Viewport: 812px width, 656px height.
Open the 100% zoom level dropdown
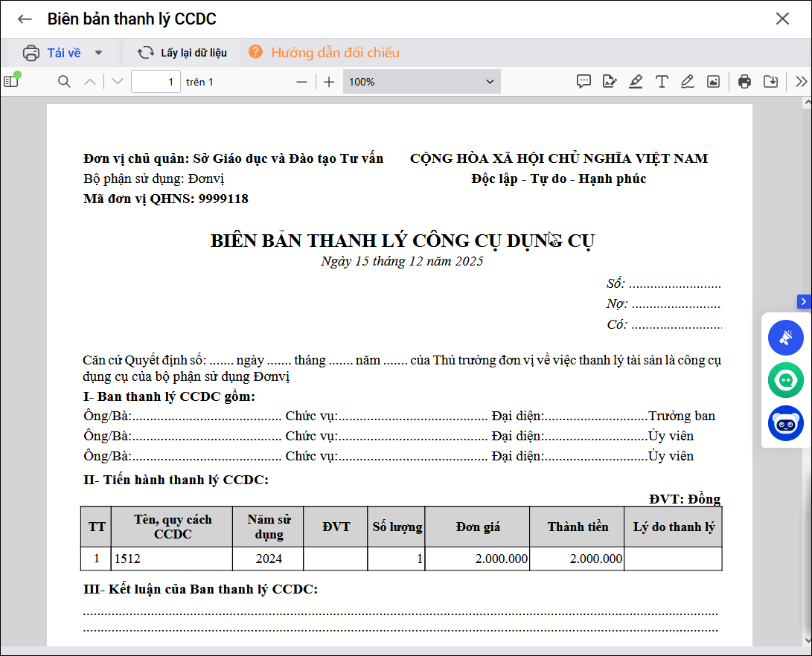pos(421,82)
